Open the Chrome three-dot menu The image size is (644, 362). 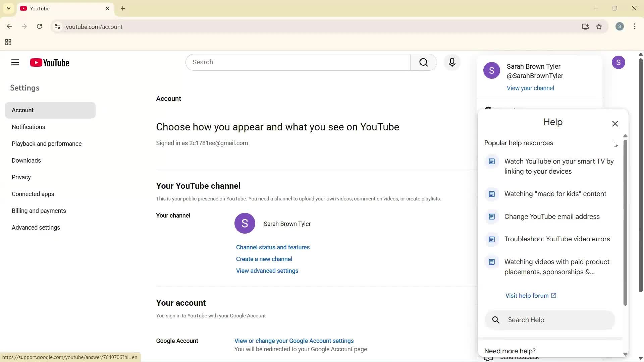[x=635, y=26]
